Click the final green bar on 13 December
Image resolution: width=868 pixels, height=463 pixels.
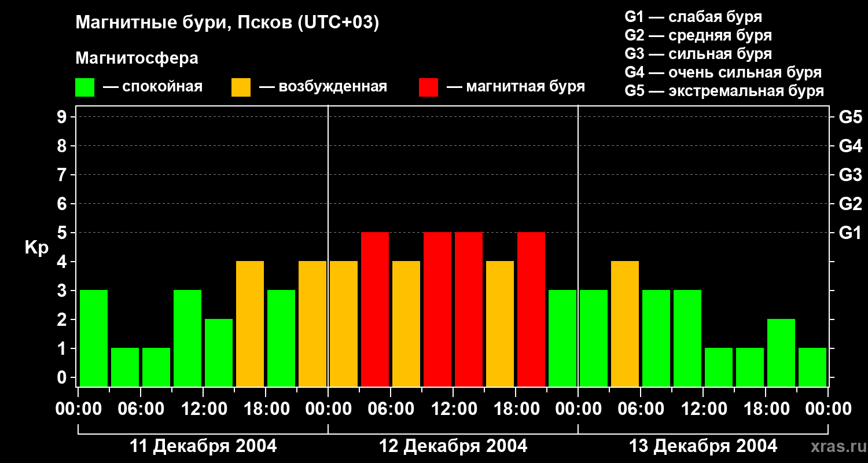[812, 367]
